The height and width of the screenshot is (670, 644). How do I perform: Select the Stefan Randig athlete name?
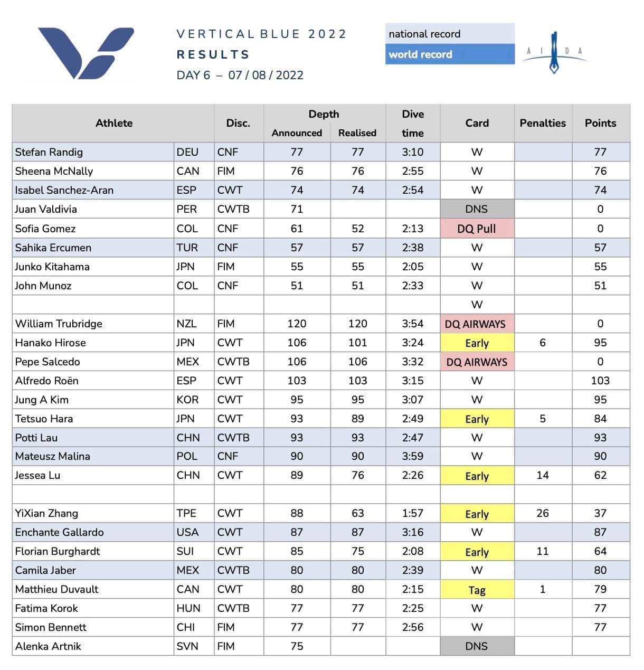pyautogui.click(x=49, y=152)
